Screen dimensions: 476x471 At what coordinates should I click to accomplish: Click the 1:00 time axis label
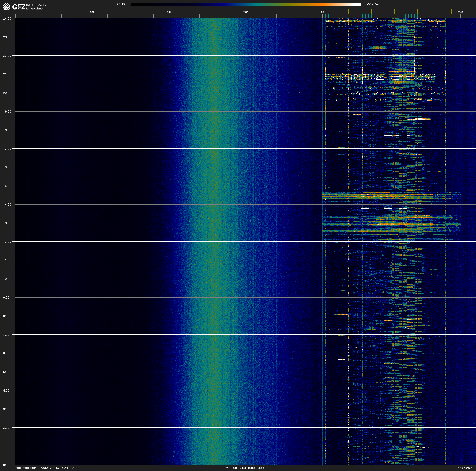6,446
